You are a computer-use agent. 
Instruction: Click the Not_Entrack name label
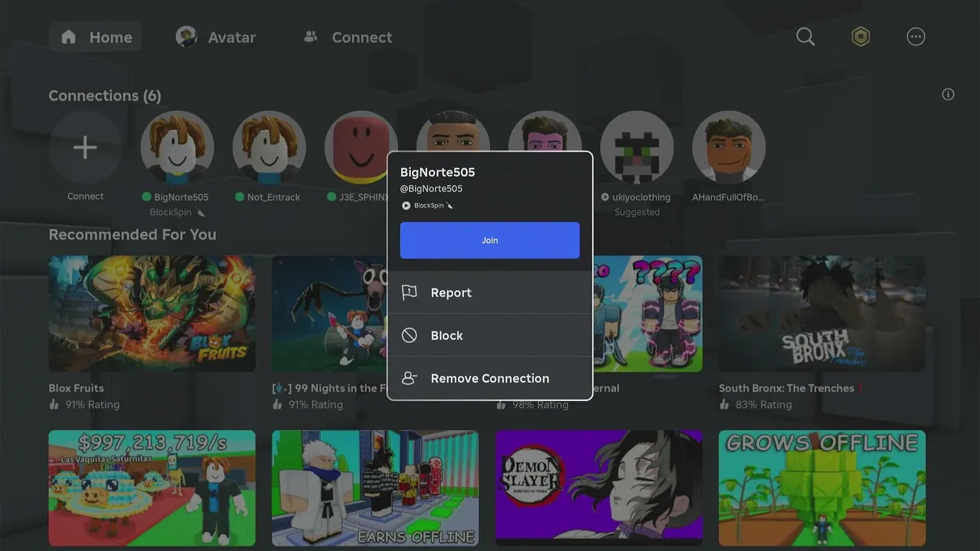pyautogui.click(x=273, y=197)
